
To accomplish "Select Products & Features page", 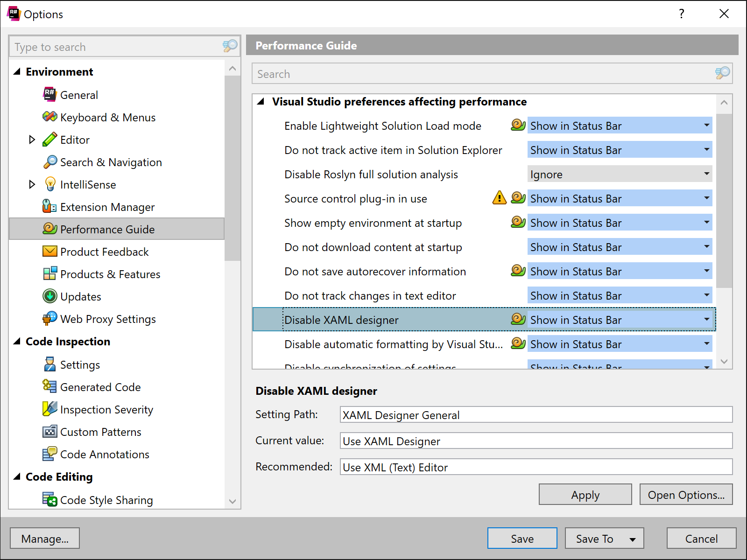I will pos(110,274).
